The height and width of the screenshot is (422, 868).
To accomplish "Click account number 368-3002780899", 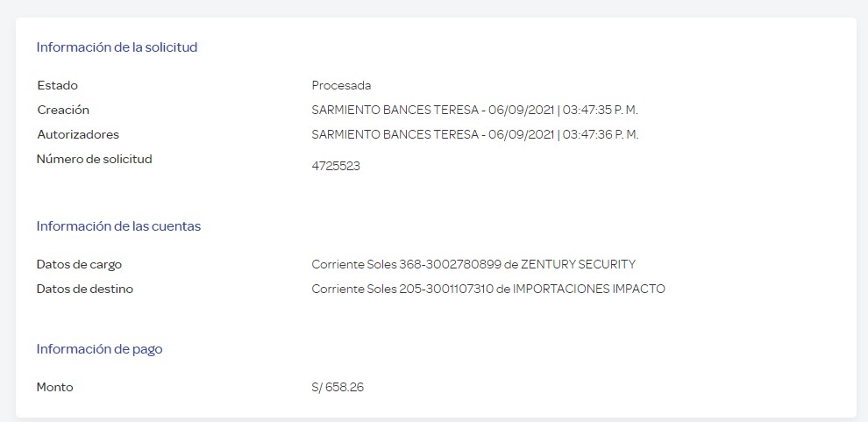I will point(450,264).
